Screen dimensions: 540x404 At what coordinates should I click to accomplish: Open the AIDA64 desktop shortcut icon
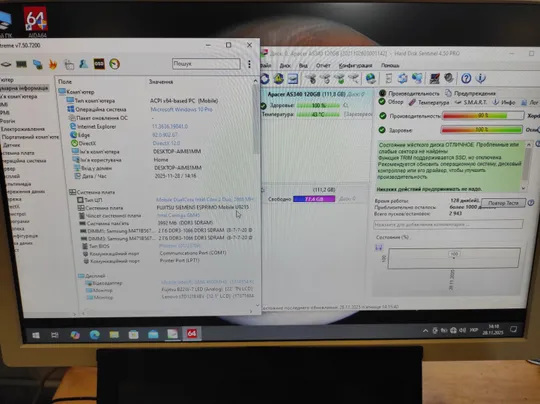click(x=36, y=21)
